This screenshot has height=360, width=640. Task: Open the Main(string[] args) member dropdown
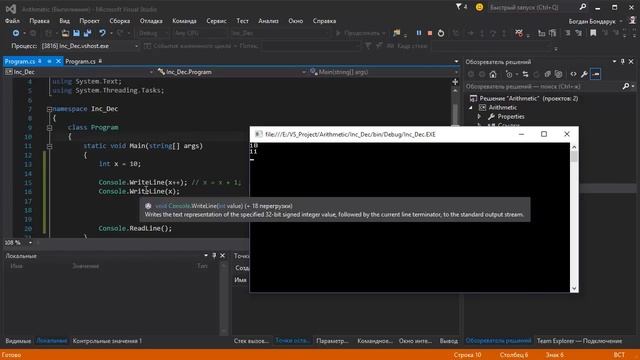pyautogui.click(x=384, y=72)
